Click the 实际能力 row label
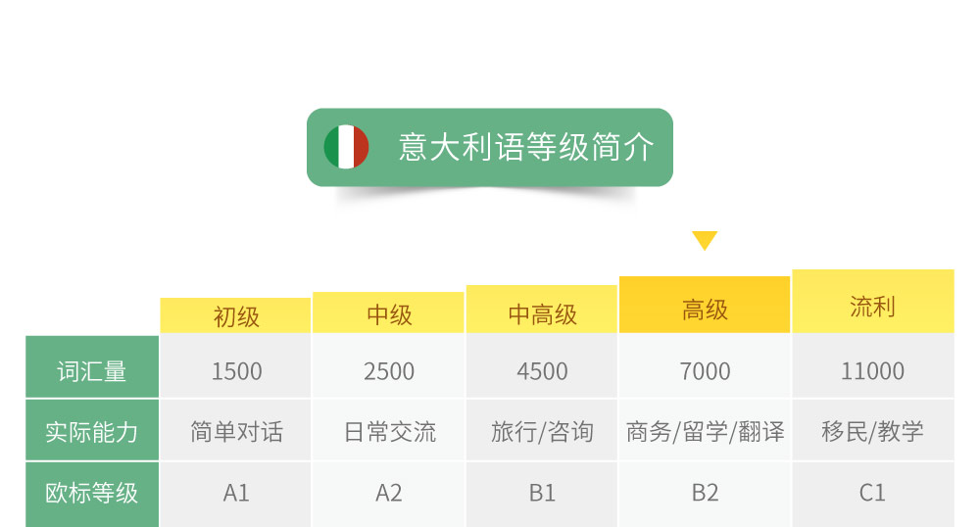Image resolution: width=980 pixels, height=527 pixels. (92, 430)
